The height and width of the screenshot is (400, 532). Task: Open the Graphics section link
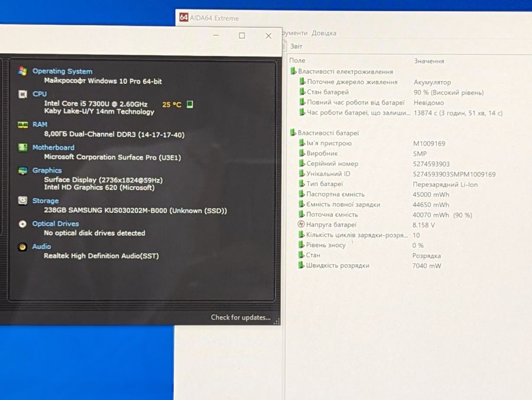point(47,170)
